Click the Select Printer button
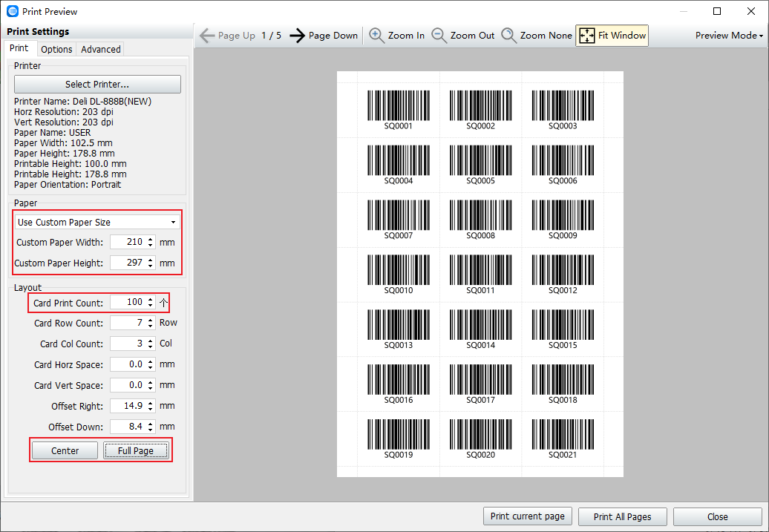Screen dimensions: 769x532 [97, 85]
